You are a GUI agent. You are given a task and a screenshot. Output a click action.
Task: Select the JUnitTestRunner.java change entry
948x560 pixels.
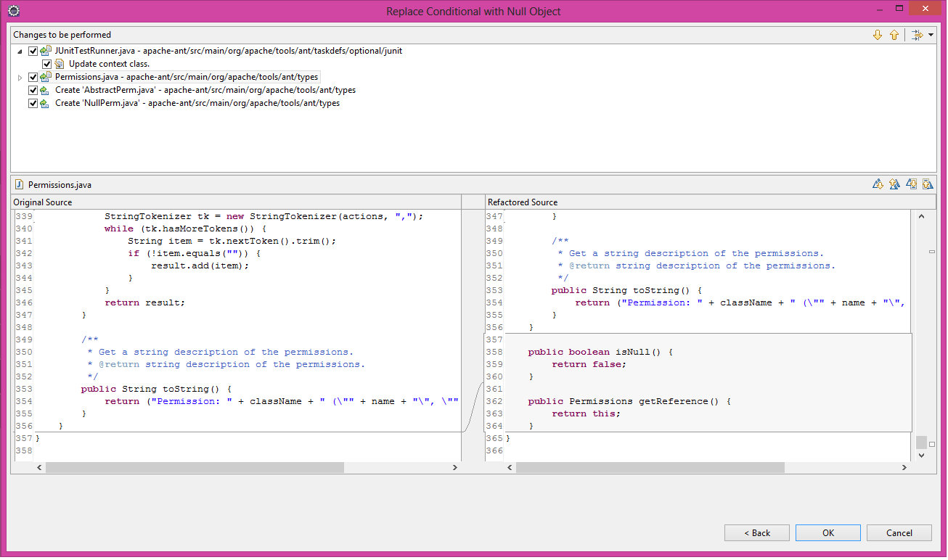point(229,51)
